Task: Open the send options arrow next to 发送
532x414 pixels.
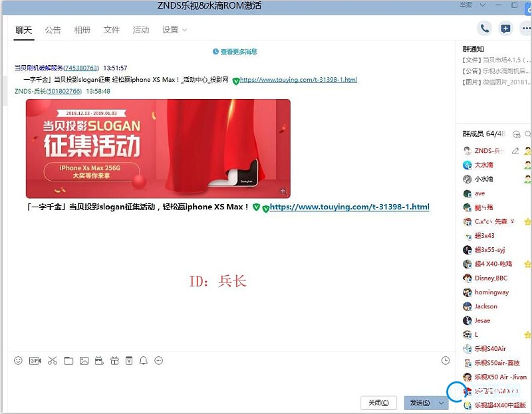Action: pos(441,403)
